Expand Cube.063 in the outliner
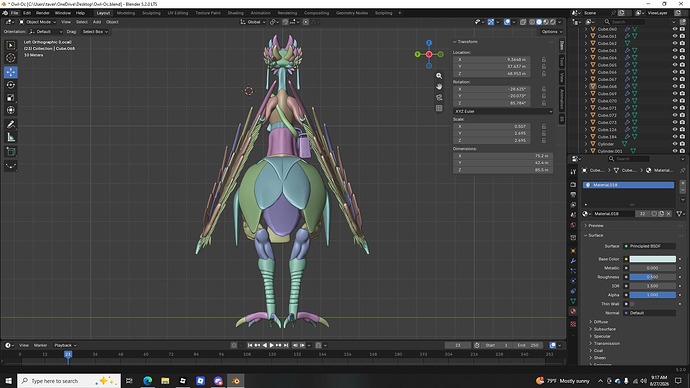 click(x=586, y=51)
